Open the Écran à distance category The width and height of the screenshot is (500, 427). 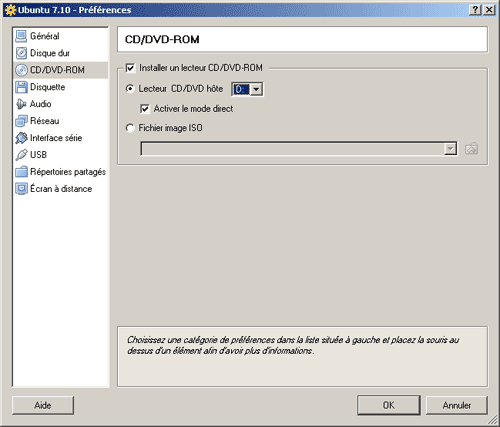(61, 189)
